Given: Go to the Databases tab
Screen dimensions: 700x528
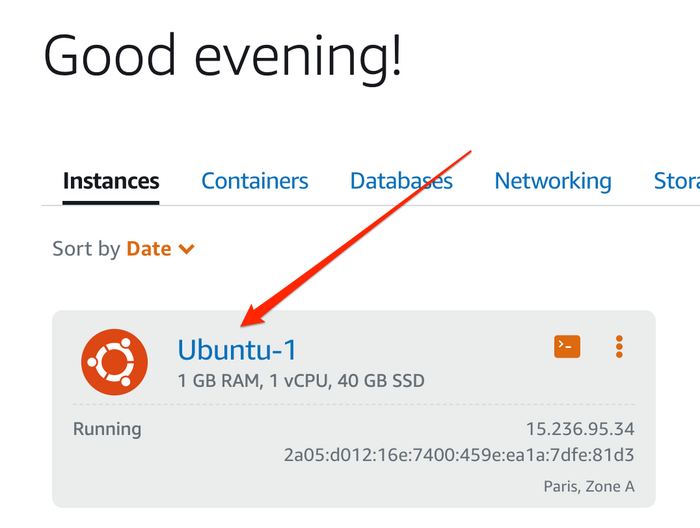Looking at the screenshot, I should click(x=401, y=181).
